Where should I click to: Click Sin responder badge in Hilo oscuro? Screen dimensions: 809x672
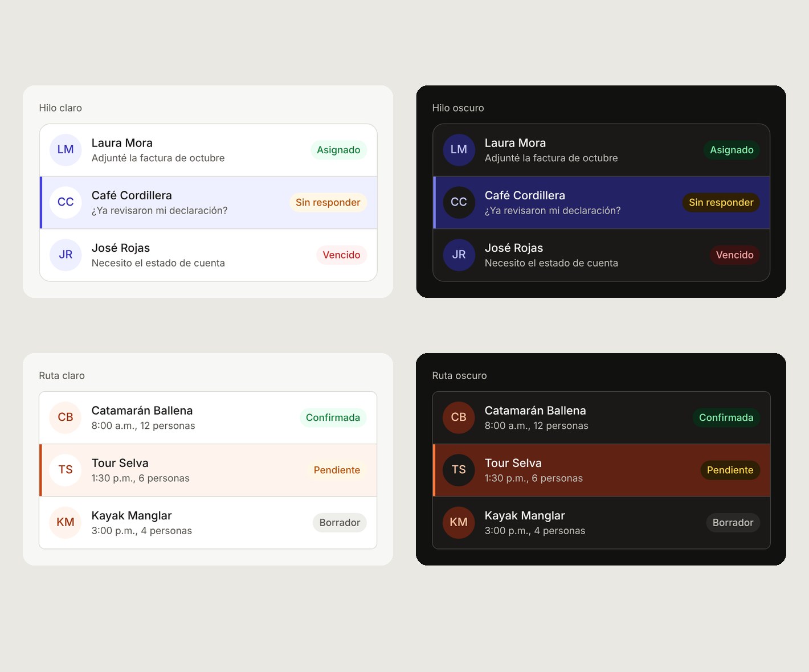point(721,202)
